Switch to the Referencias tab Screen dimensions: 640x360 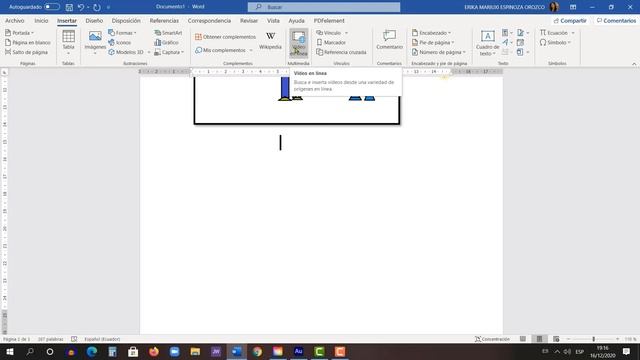pyautogui.click(x=164, y=20)
